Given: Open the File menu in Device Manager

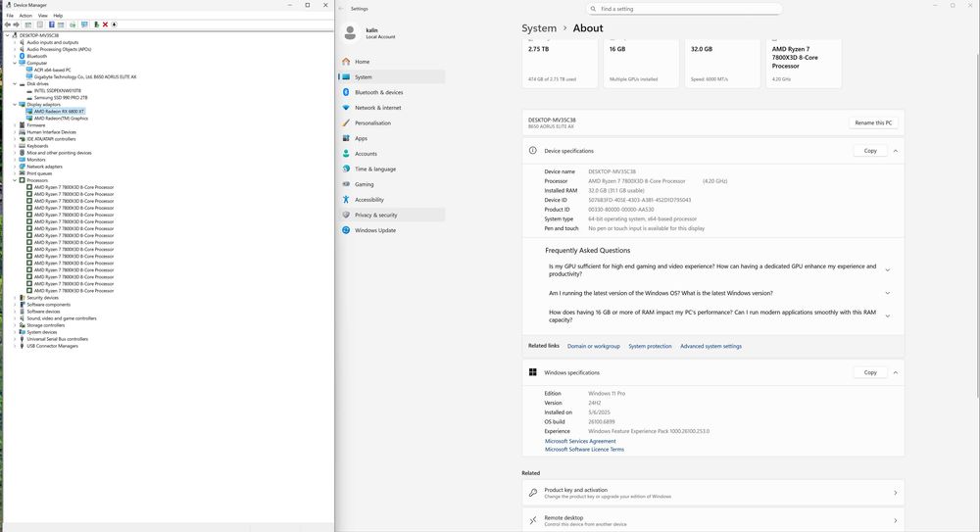Looking at the screenshot, I should (x=10, y=16).
